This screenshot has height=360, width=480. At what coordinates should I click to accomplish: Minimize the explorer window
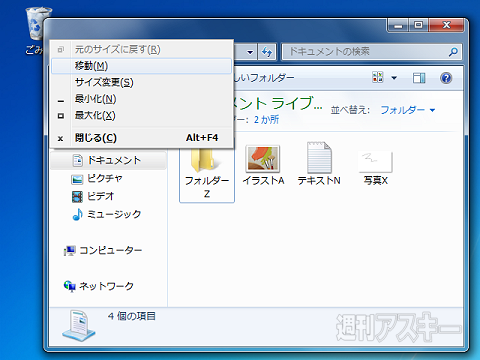pos(398,25)
